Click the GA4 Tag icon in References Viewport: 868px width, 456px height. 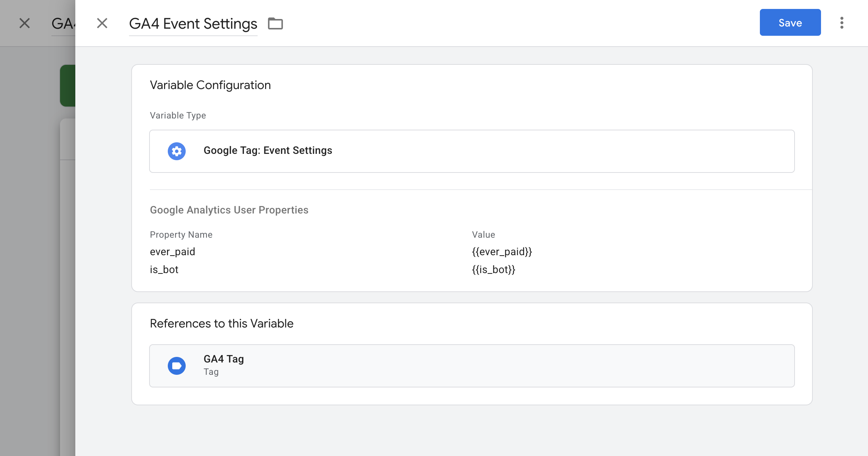tap(177, 365)
